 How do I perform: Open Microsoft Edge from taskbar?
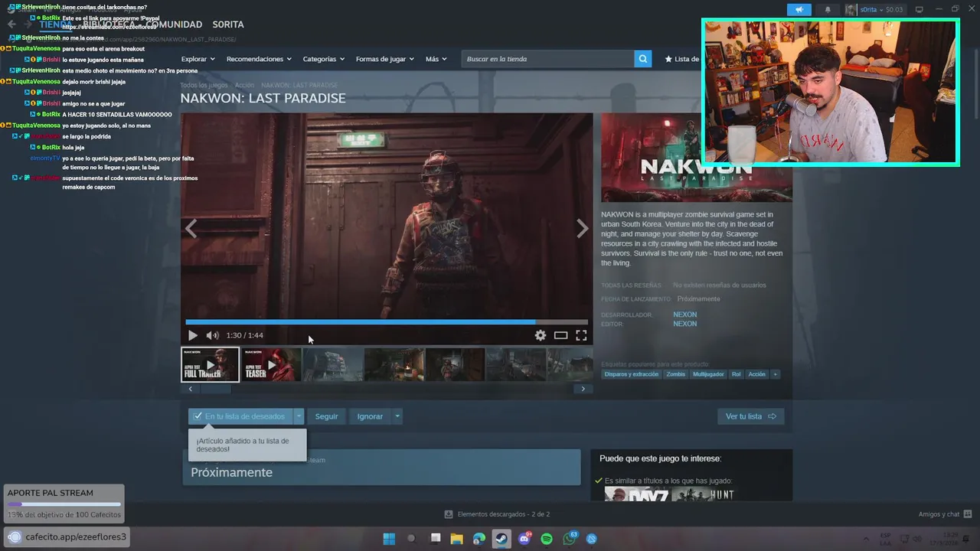point(479,539)
